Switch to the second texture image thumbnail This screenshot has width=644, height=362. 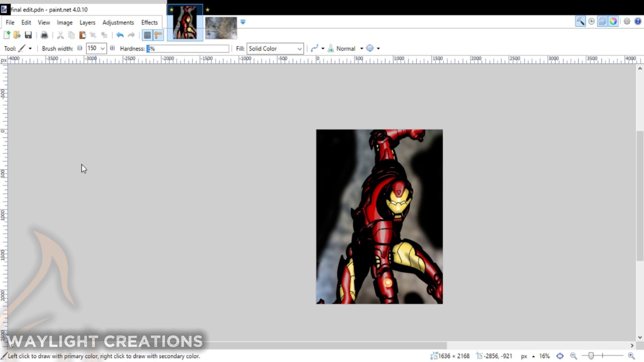[221, 27]
